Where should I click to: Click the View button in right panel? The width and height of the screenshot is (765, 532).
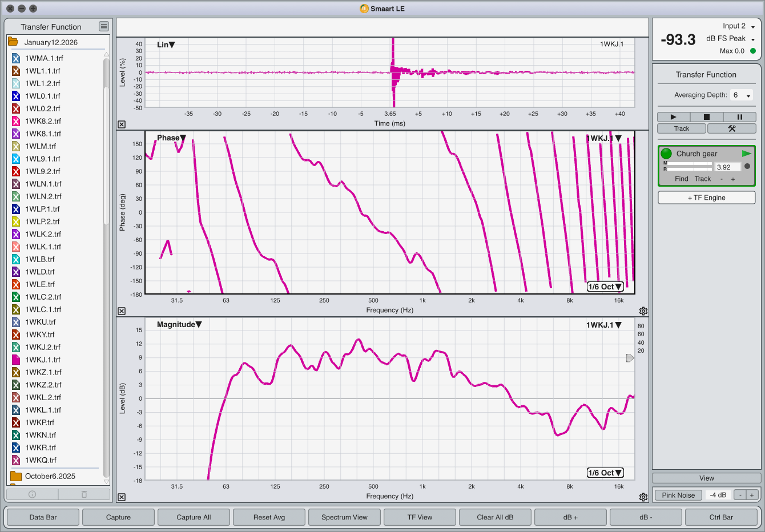[x=707, y=478]
